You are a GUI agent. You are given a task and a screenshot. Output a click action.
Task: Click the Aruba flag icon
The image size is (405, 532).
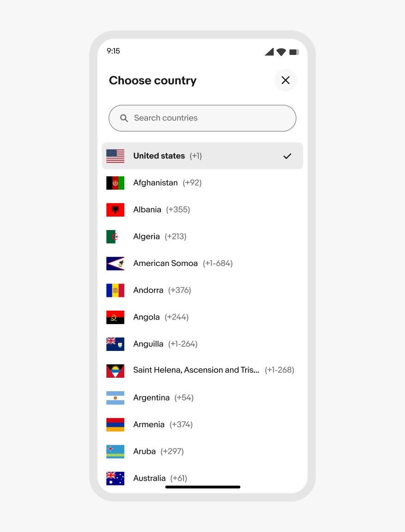coord(115,451)
